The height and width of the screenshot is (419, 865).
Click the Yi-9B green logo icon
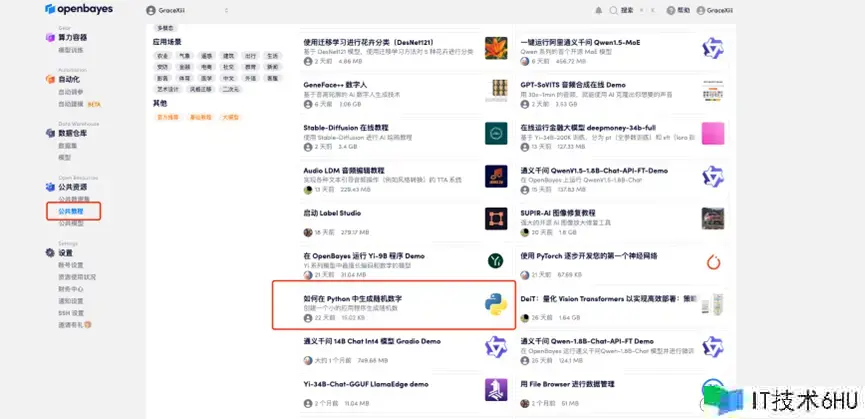coord(495,261)
